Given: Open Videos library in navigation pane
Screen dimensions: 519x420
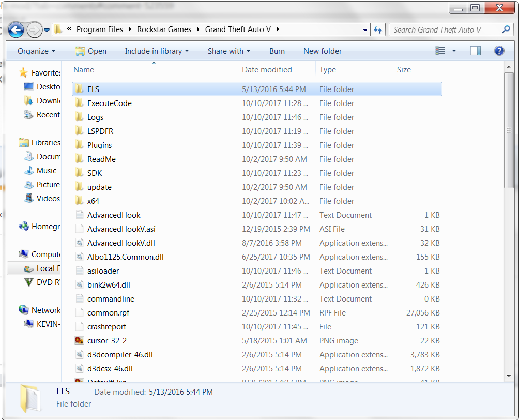Looking at the screenshot, I should pyautogui.click(x=42, y=199).
